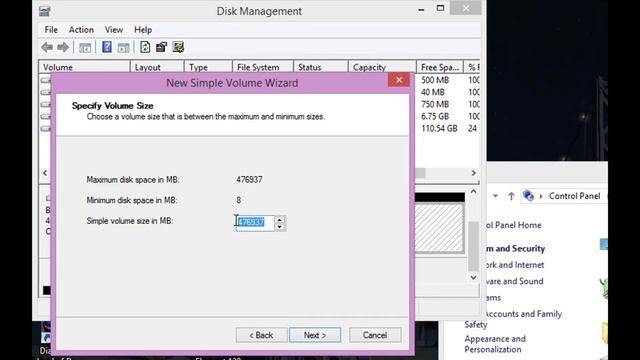Viewport: 640px width, 360px height.
Task: Click disk pane scrollbar up arrow
Action: click(x=473, y=191)
